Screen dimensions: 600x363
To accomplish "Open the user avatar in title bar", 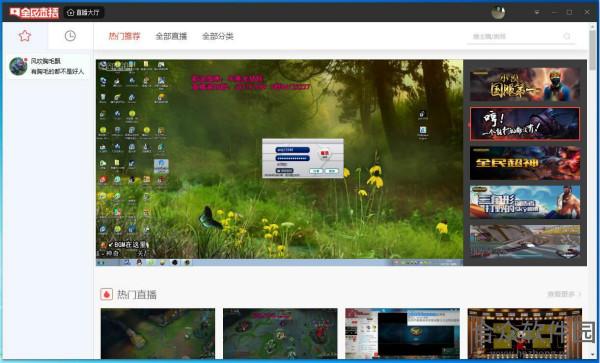I will tap(498, 12).
